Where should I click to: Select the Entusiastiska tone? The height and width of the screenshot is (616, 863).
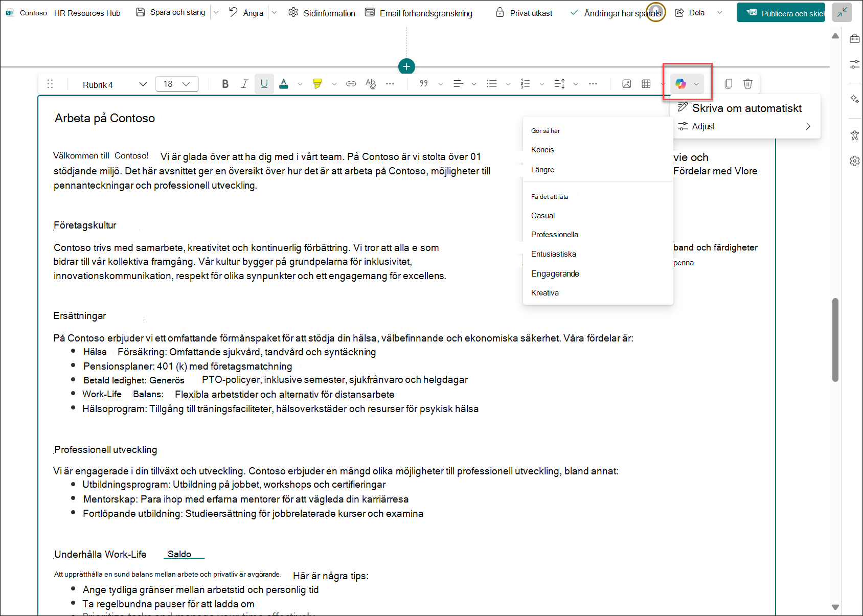[x=598, y=254]
